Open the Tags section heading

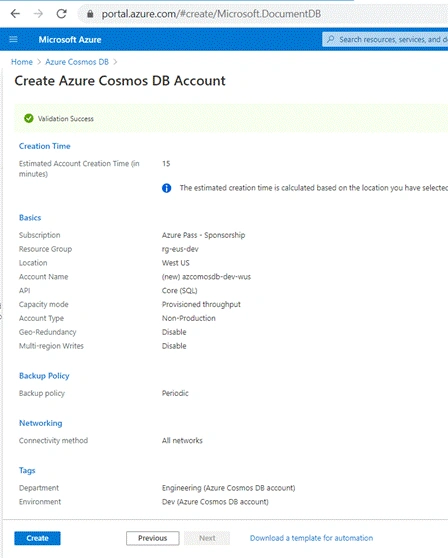click(x=27, y=470)
